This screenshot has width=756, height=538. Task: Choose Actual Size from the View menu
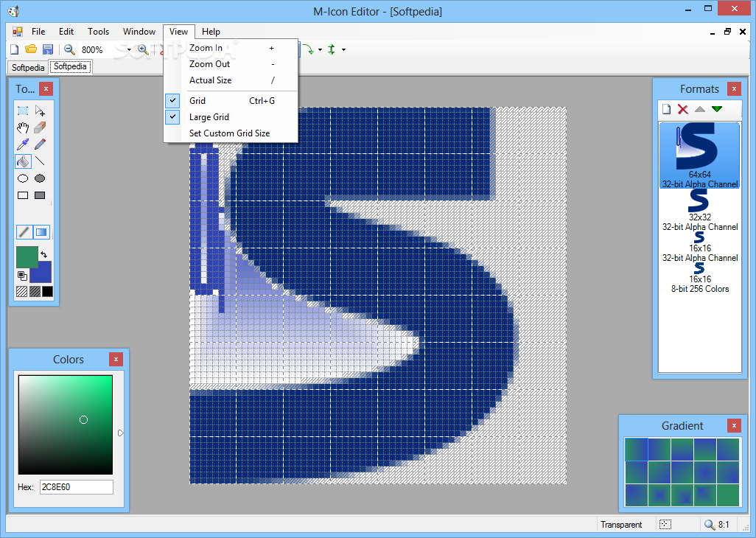[x=231, y=80]
